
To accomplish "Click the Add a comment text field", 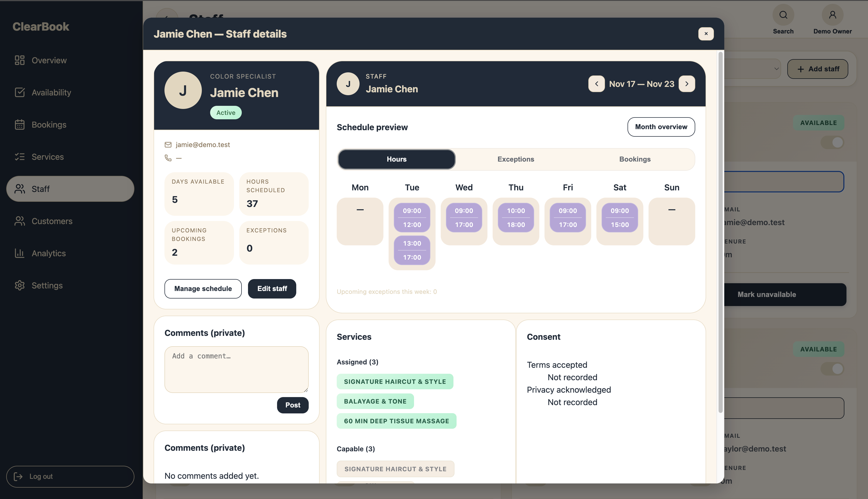I will 236,369.
